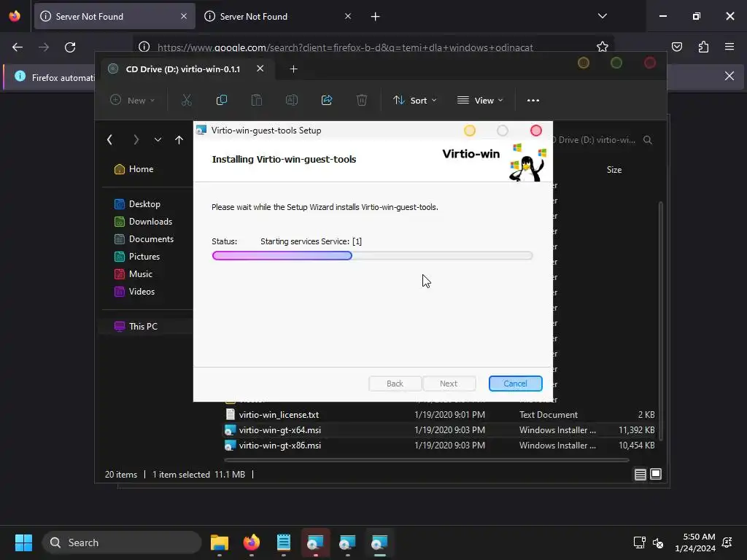Close the CD Drive Explorer tab
The image size is (747, 560).
(260, 69)
